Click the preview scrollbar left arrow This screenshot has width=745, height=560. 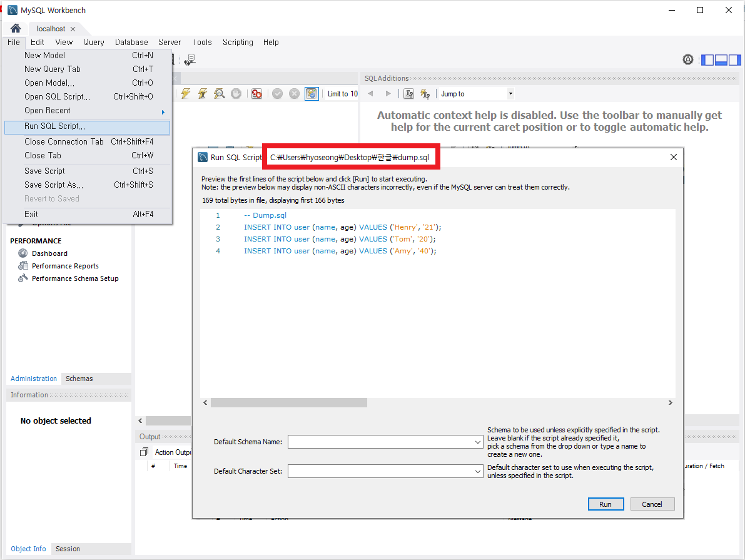[x=205, y=403]
